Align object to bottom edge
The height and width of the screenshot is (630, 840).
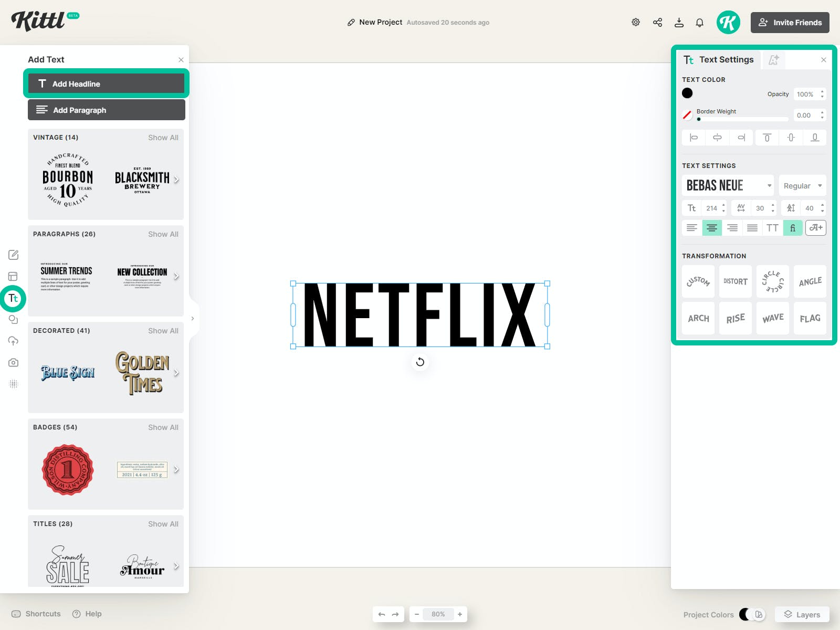coord(815,138)
